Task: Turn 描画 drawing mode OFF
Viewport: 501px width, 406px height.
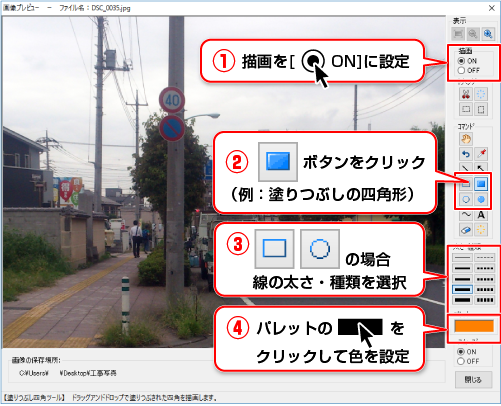Action: pos(461,70)
